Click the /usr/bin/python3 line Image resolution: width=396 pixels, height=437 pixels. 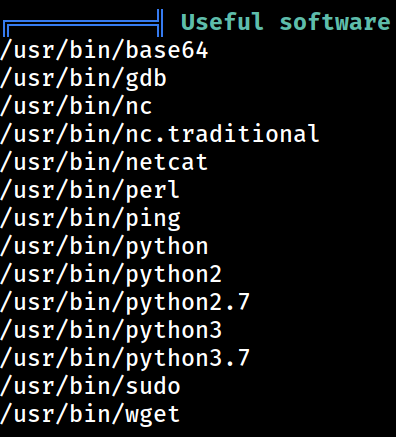(x=111, y=330)
